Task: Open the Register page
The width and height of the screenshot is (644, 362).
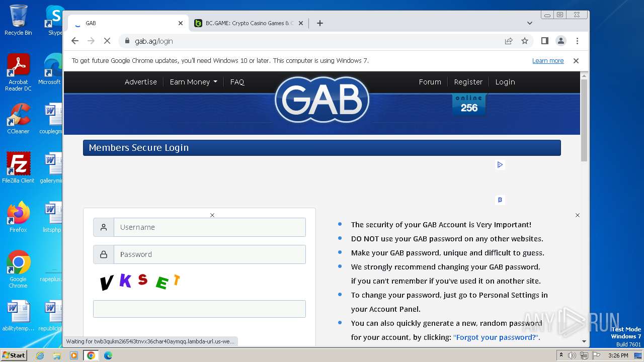Action: click(x=468, y=82)
